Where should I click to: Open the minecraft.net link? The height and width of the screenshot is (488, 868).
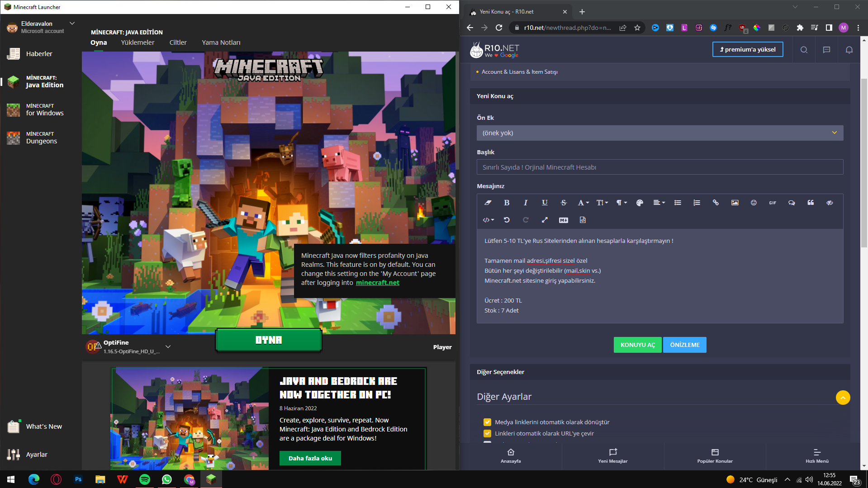(x=377, y=283)
